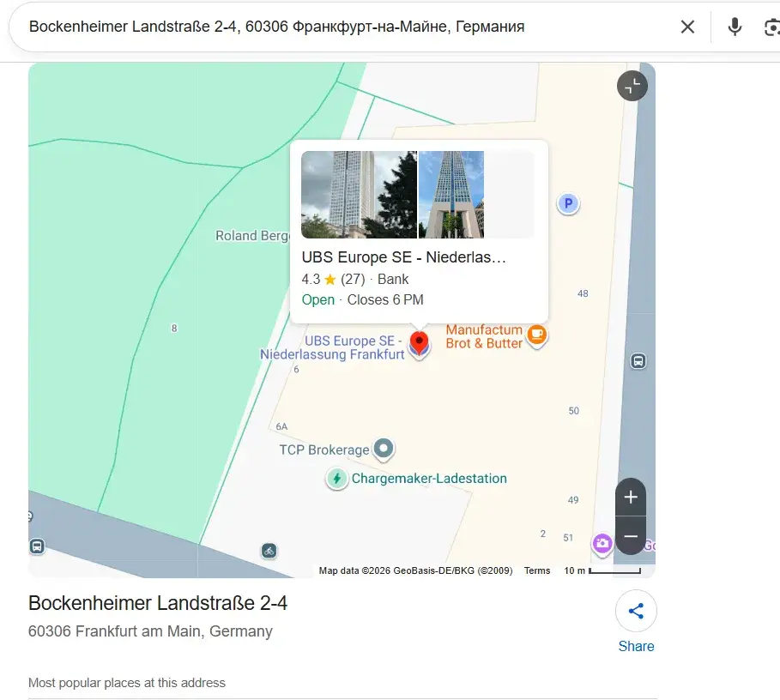
Task: Open the first UBS tower photo
Action: click(360, 195)
